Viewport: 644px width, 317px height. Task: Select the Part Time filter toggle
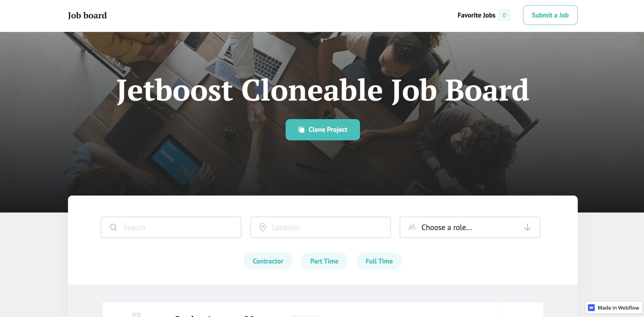(325, 261)
